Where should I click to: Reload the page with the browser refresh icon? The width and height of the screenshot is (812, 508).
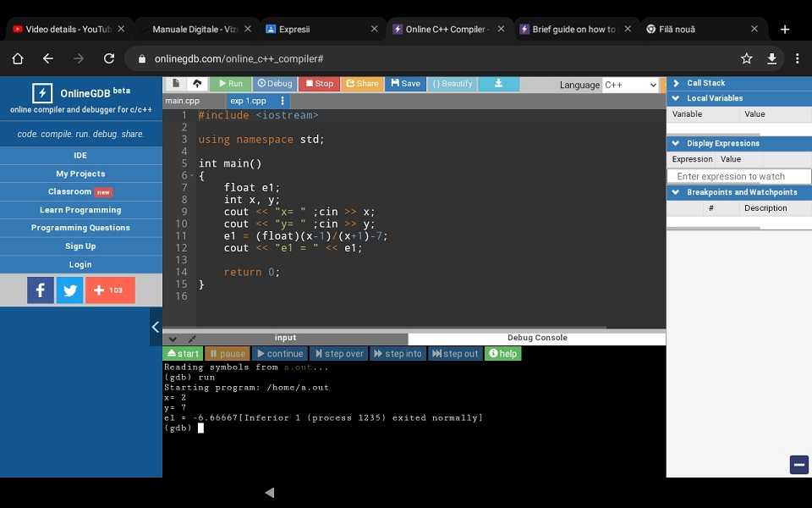pyautogui.click(x=108, y=58)
